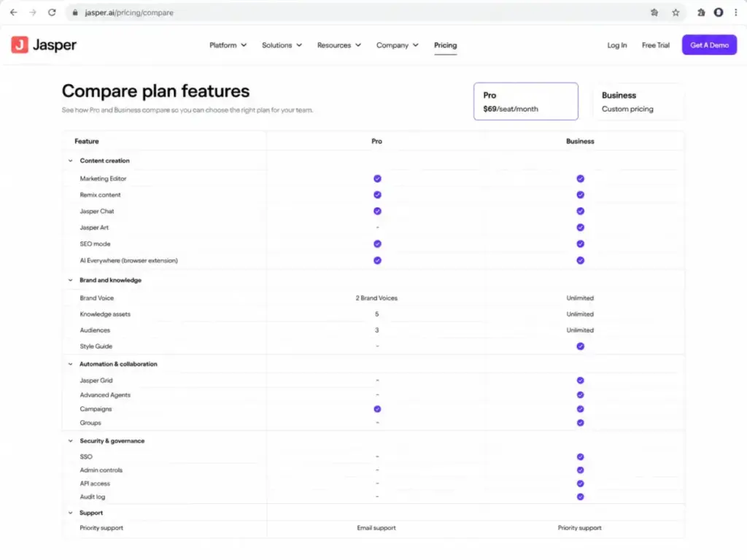Collapse the Automation & collaboration section
Image resolution: width=747 pixels, height=560 pixels.
pyautogui.click(x=71, y=364)
